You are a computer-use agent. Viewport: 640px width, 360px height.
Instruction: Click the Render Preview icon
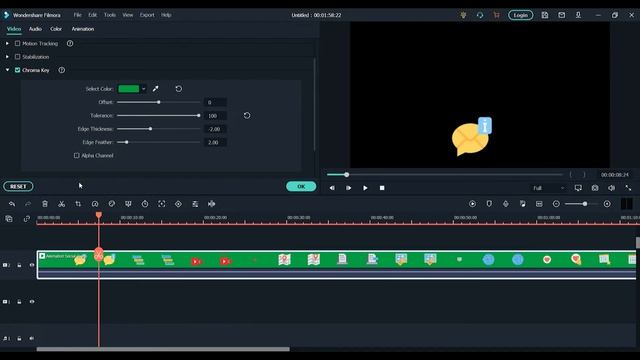[472, 204]
